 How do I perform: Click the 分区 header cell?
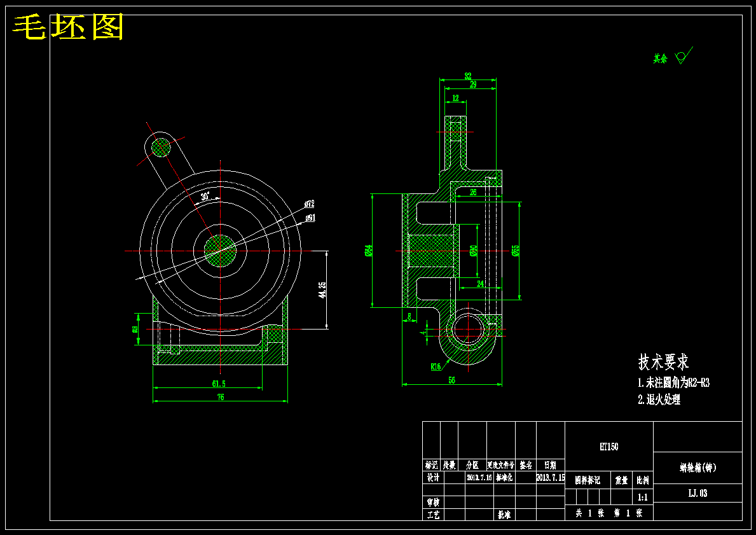pos(472,466)
